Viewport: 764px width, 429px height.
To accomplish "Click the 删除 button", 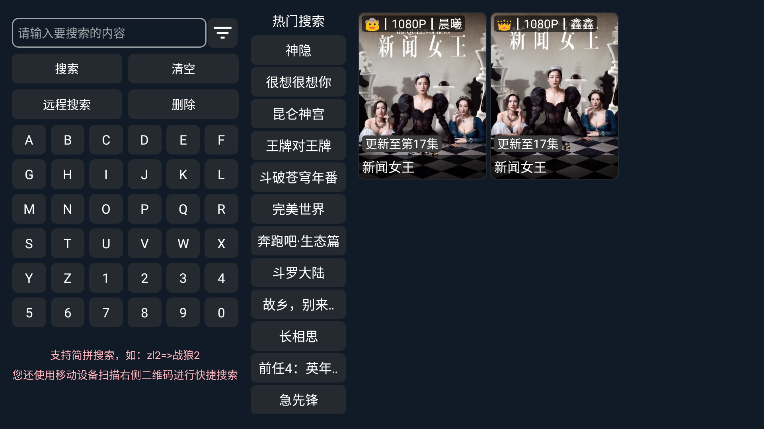I will click(x=183, y=104).
